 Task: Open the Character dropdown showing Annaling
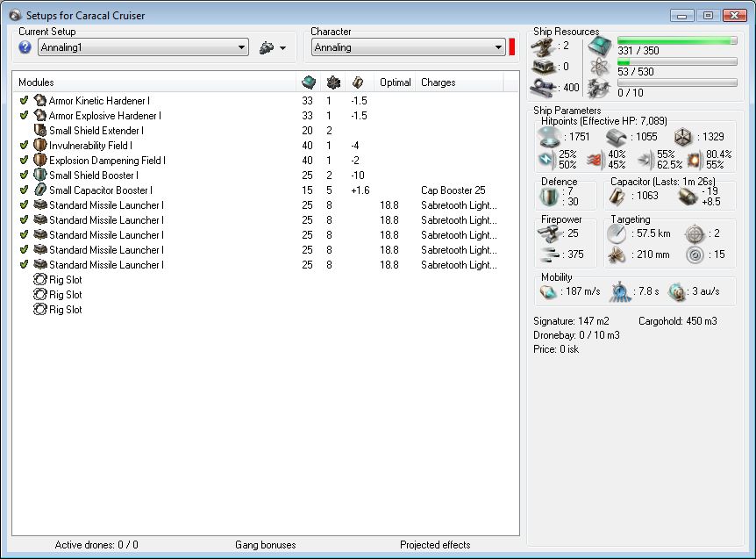[x=409, y=47]
